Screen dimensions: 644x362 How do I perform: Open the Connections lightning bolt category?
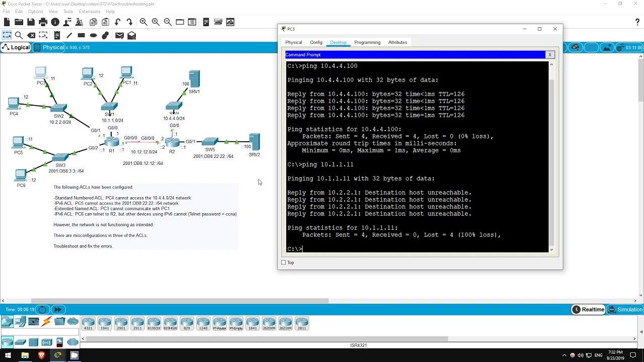pyautogui.click(x=45, y=322)
